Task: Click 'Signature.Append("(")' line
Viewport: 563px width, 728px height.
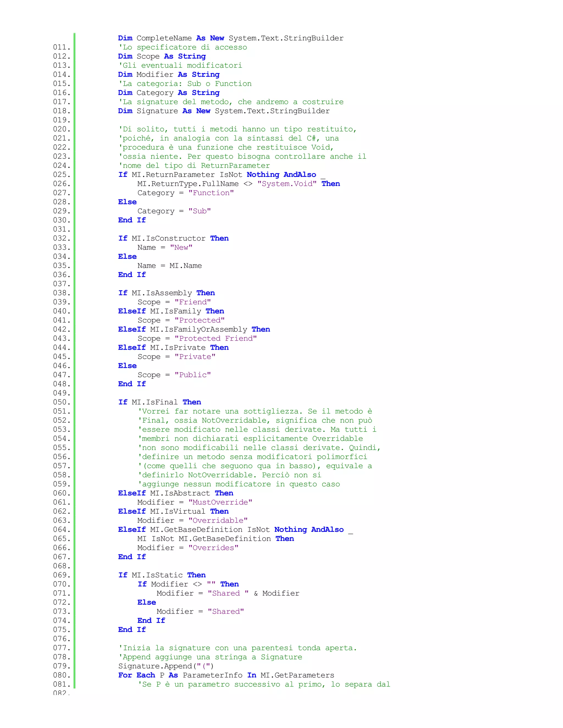Action: 166,666
